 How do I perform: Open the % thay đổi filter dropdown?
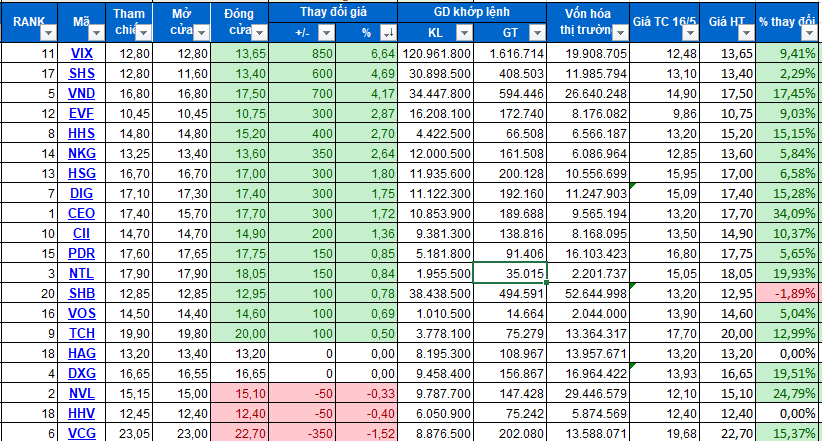808,33
